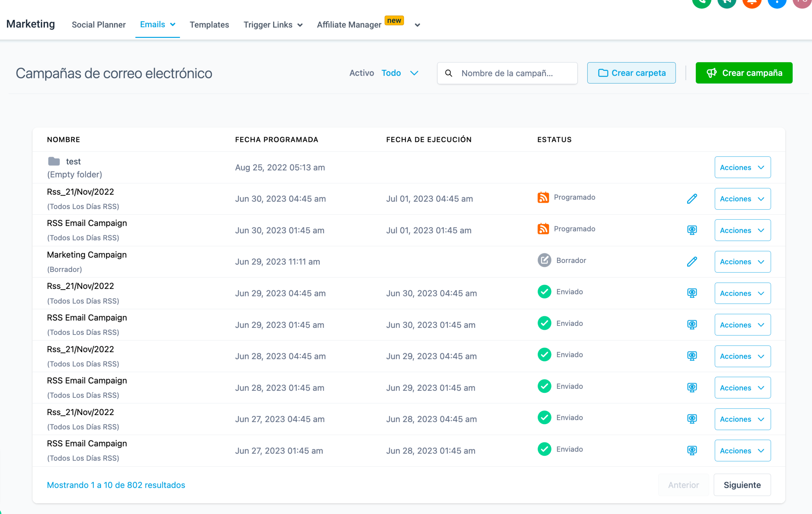Viewport: 812px width, 514px height.
Task: Click Enviado check icon for Jun 29 04:45 row
Action: point(544,292)
